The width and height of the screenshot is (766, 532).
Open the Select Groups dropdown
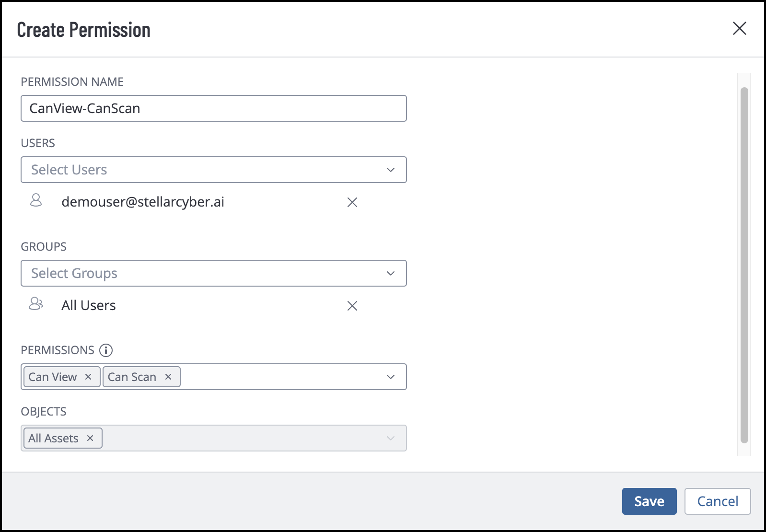coord(213,273)
